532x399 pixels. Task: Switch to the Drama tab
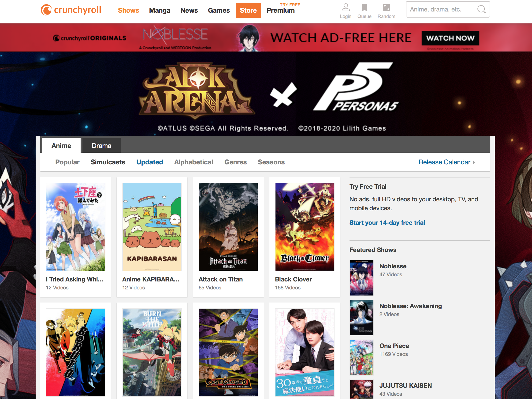(x=101, y=146)
